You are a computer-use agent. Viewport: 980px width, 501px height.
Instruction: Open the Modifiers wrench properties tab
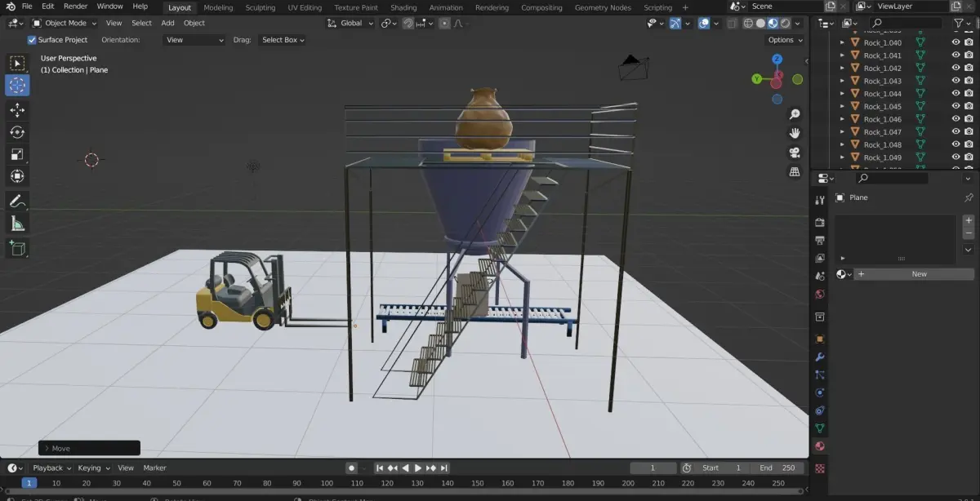pos(820,357)
